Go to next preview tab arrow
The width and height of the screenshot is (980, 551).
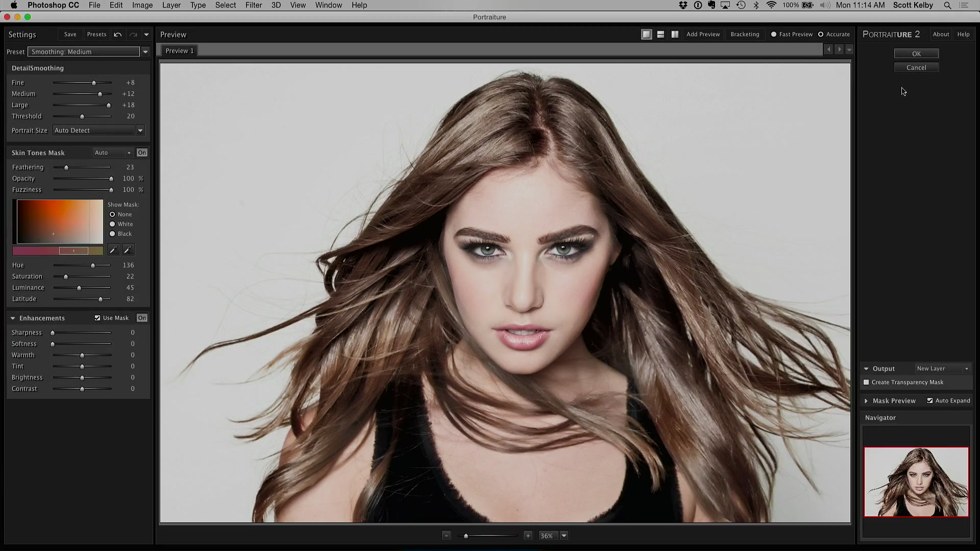[839, 49]
